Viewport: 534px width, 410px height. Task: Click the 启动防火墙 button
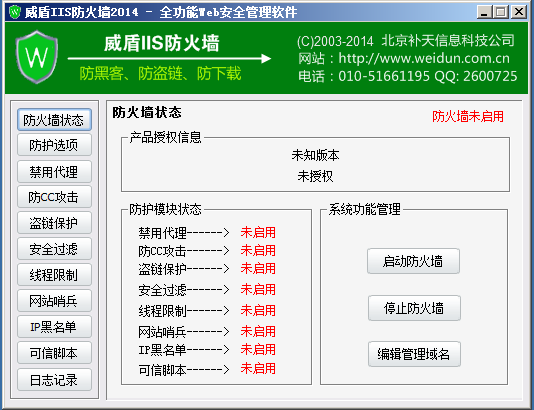point(413,261)
